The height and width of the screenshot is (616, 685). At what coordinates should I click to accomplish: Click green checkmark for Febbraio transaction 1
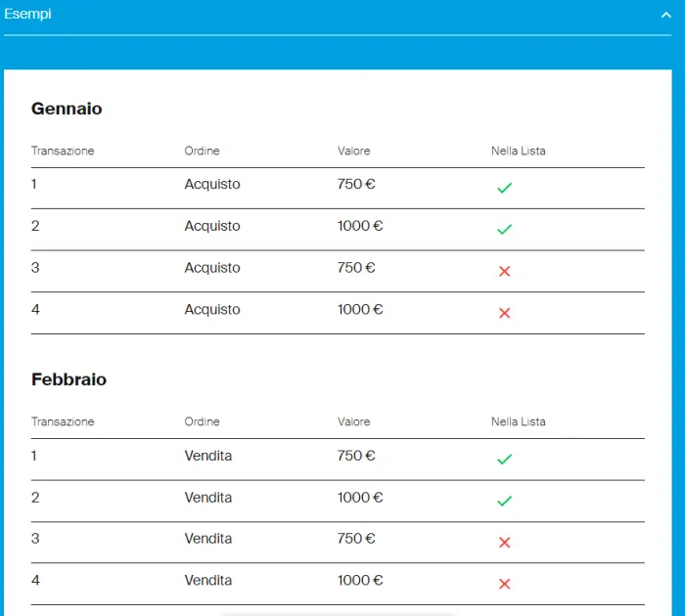(505, 460)
